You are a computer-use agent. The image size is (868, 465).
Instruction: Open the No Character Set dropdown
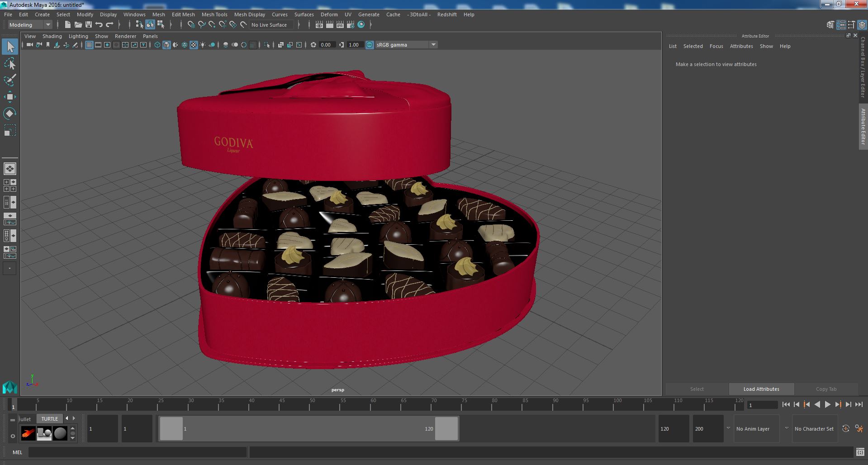pos(815,429)
